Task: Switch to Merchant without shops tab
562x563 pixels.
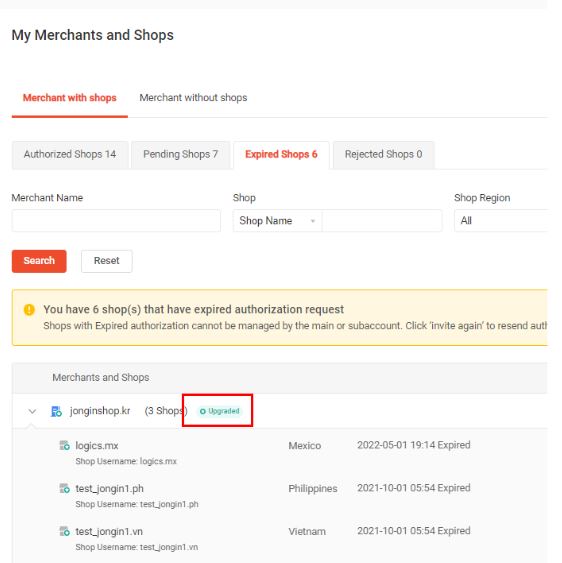Action: 193,98
